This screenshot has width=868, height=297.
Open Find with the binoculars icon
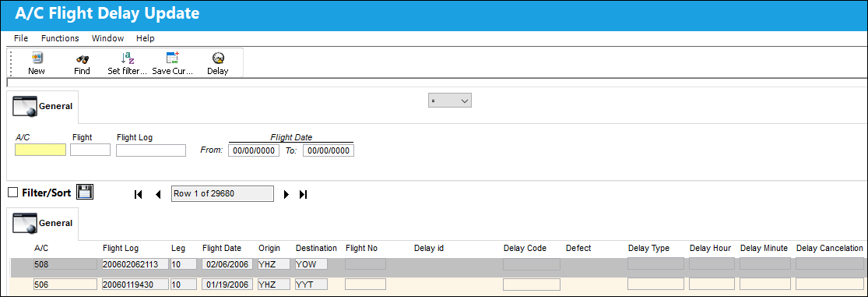[82, 58]
